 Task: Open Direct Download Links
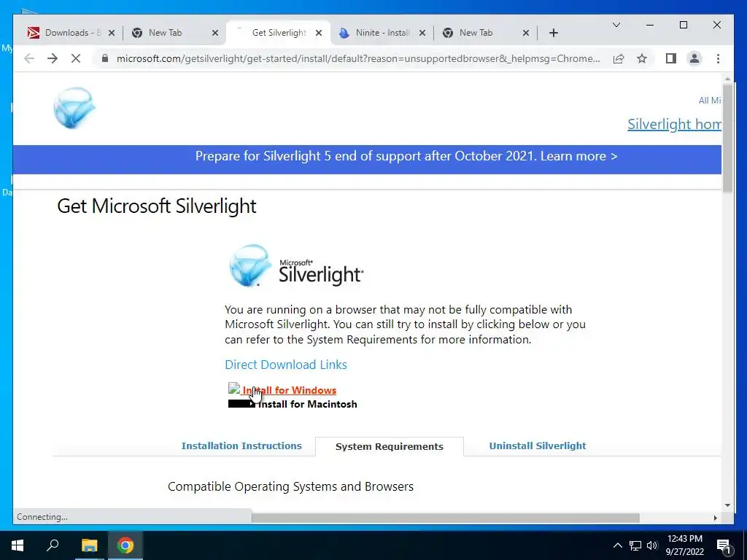pos(286,365)
